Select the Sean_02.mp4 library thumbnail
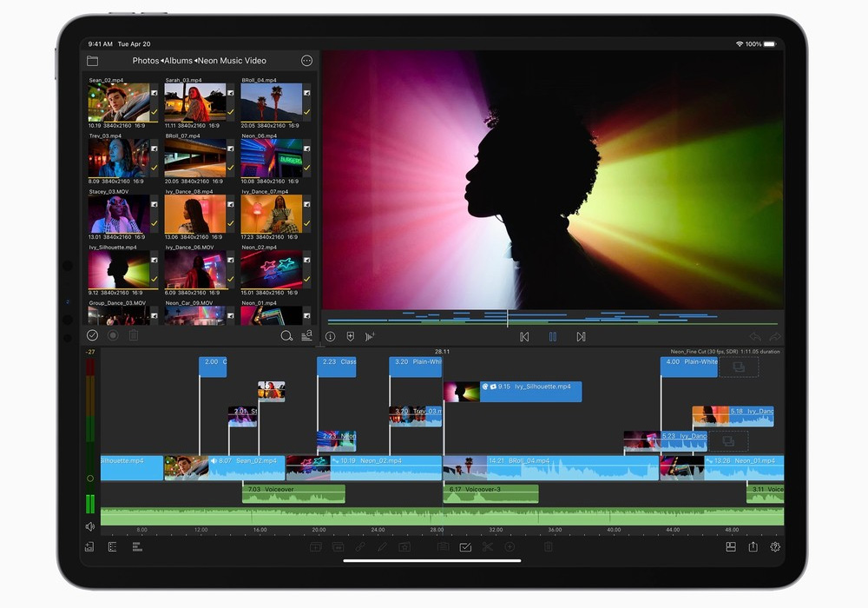The width and height of the screenshot is (868, 608). point(118,102)
